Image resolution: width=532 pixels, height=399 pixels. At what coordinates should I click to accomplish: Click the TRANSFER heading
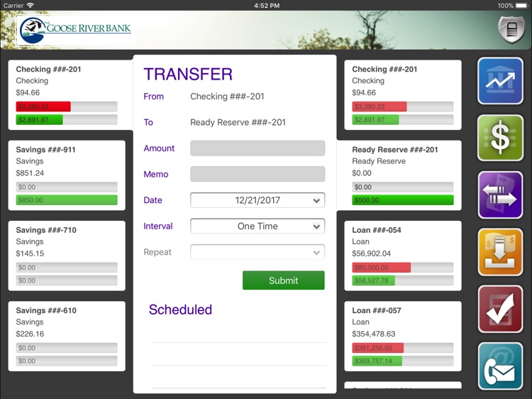(188, 74)
